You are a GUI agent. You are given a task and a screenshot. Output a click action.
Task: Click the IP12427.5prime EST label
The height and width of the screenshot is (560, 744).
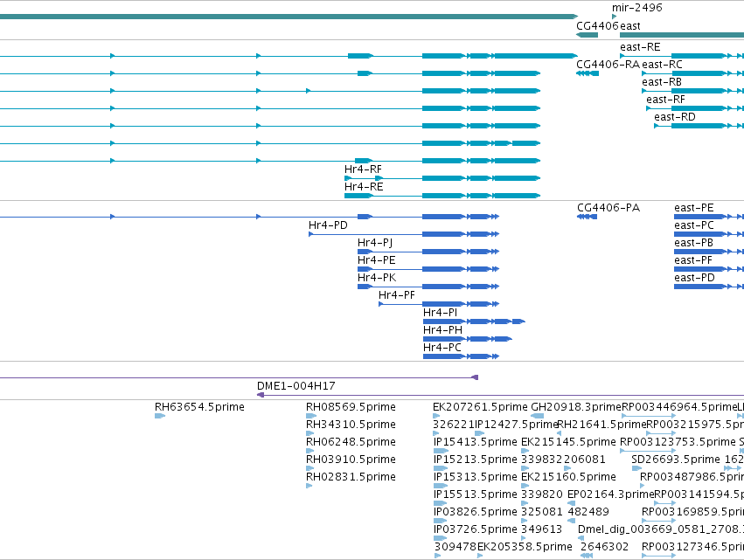[516, 425]
